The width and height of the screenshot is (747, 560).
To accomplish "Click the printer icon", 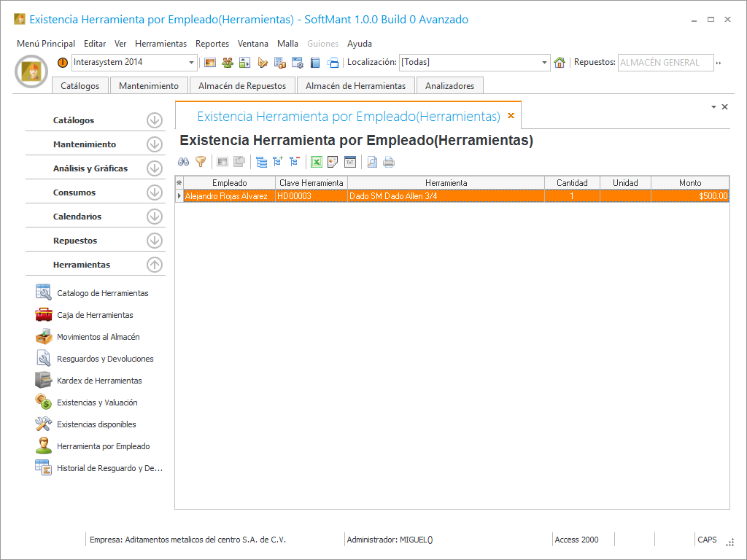I will click(389, 163).
